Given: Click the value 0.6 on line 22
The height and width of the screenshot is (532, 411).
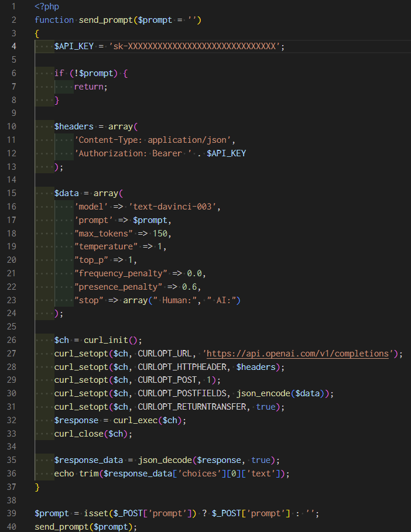Looking at the screenshot, I should [x=189, y=287].
